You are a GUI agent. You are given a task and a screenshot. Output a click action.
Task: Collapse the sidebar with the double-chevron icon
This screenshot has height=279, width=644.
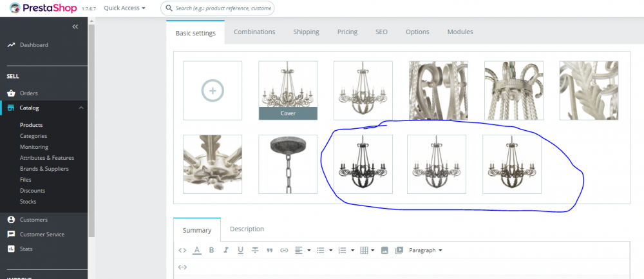pos(75,26)
